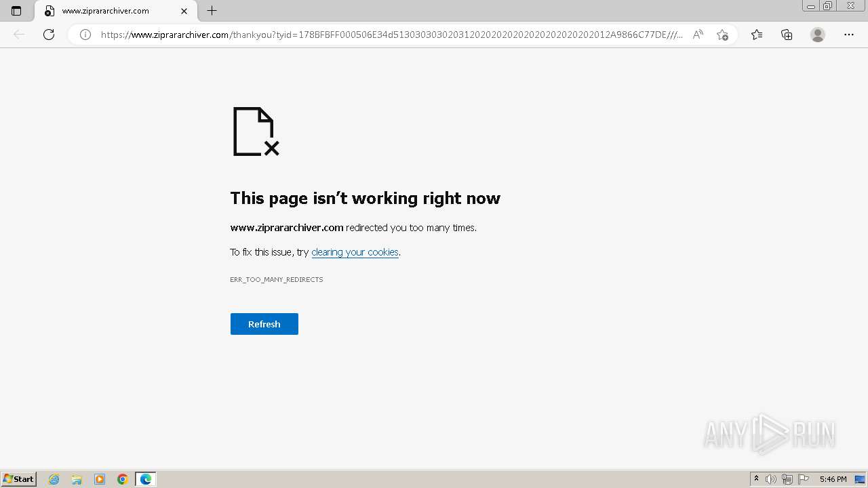Open the volume speaker tray icon

point(771,479)
